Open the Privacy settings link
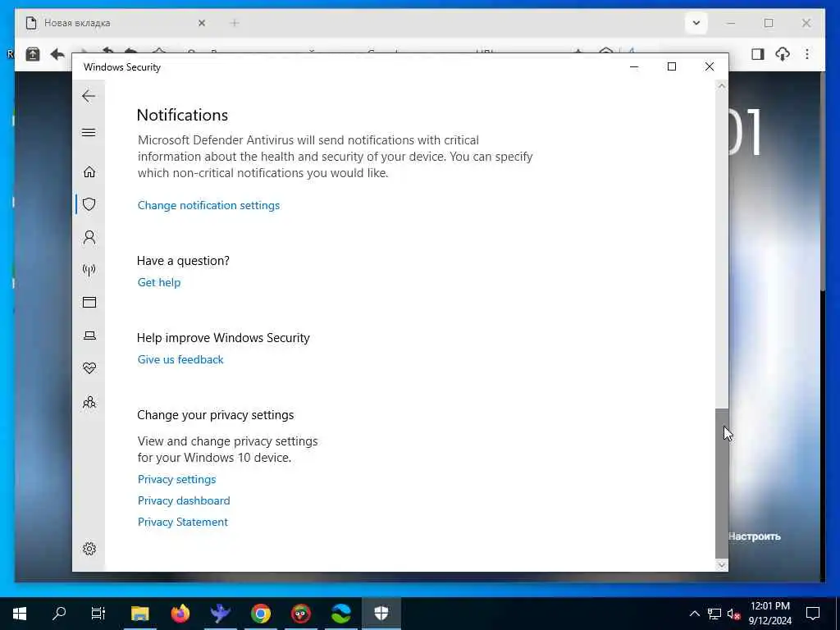 [x=177, y=479]
